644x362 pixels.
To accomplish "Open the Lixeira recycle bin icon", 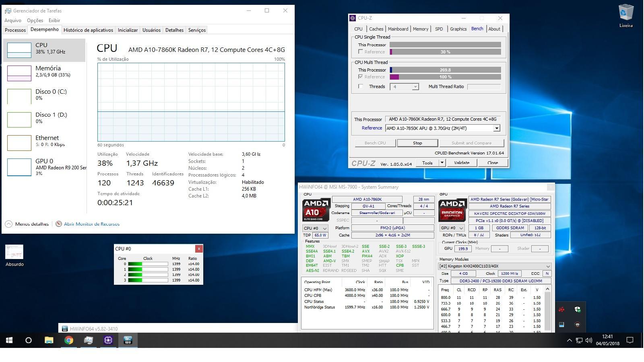I will point(625,16).
